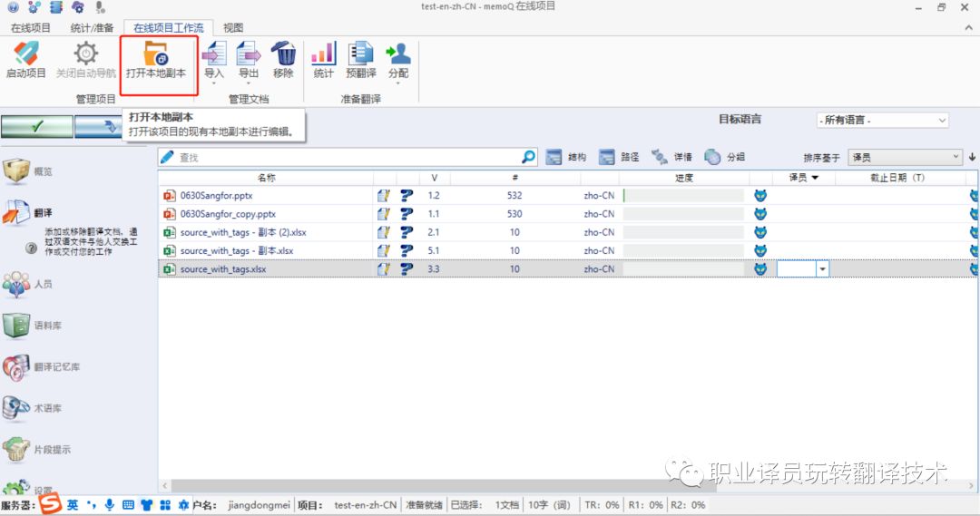Click the globe icon in title bar
Viewport: 980px width, 516px height.
click(x=13, y=7)
